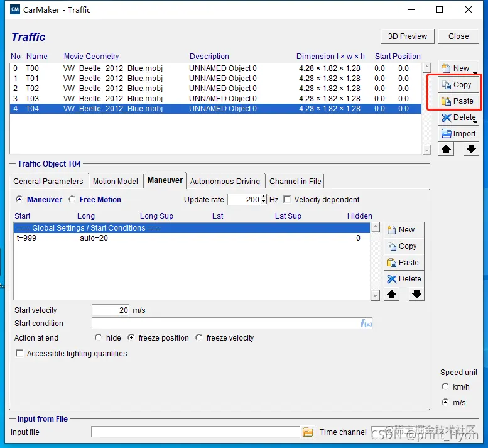Open the Motion Model tab
The image size is (488, 448).
[116, 181]
